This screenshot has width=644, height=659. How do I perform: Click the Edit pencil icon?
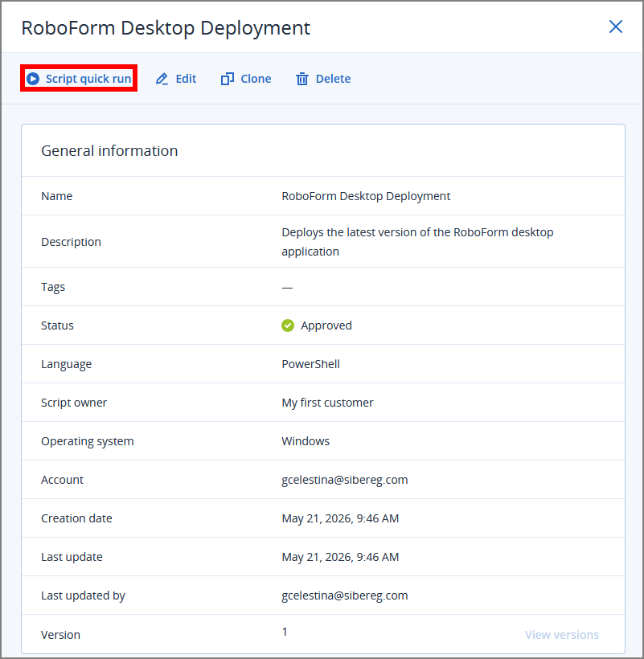[x=162, y=79]
